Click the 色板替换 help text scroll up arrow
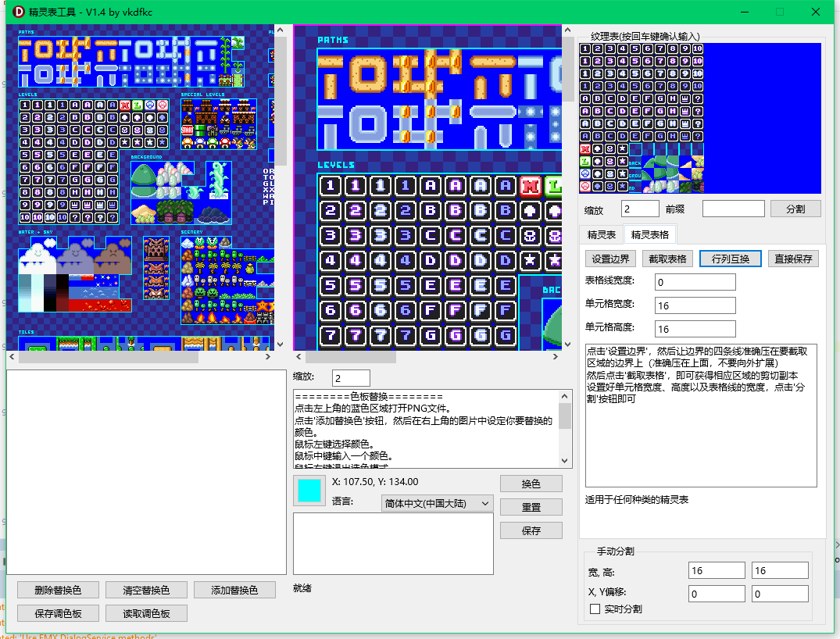 [565, 396]
